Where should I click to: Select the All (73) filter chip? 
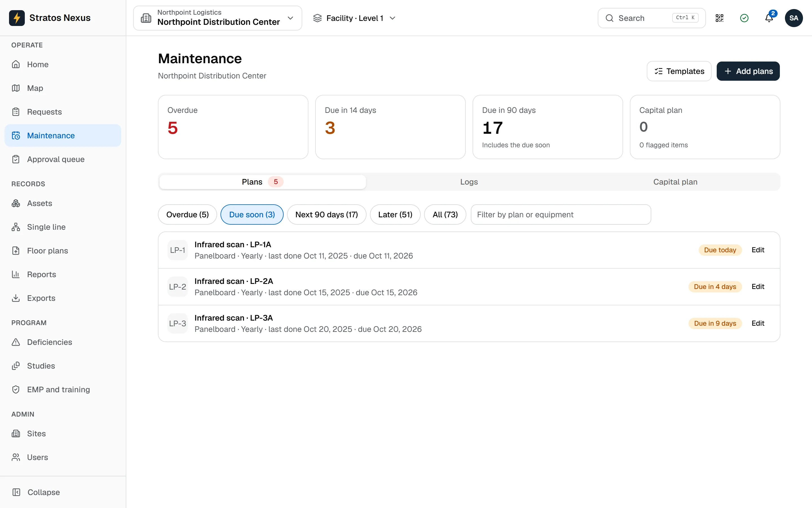[445, 215]
